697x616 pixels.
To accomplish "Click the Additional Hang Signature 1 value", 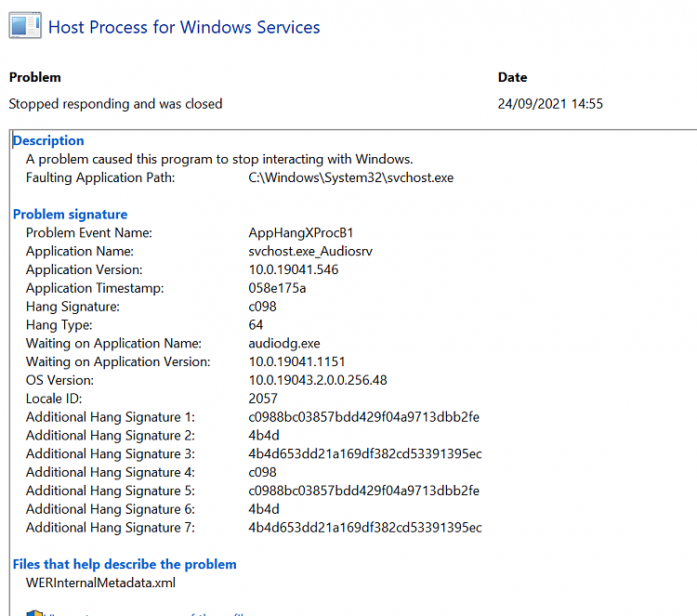I will coord(364,417).
